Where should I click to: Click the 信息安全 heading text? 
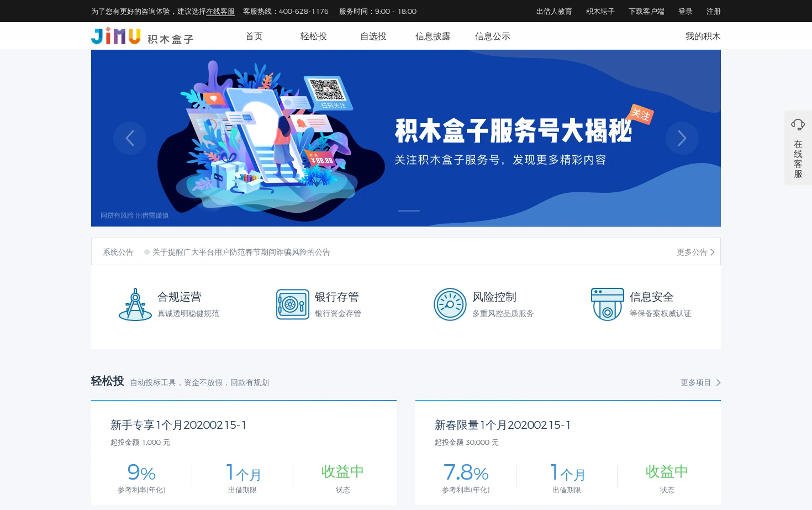coord(652,297)
